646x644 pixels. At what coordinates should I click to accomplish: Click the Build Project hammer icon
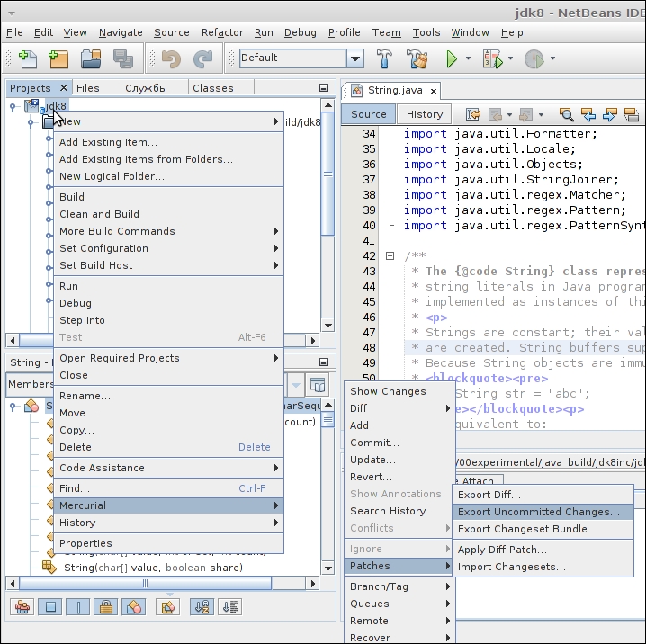pos(384,59)
